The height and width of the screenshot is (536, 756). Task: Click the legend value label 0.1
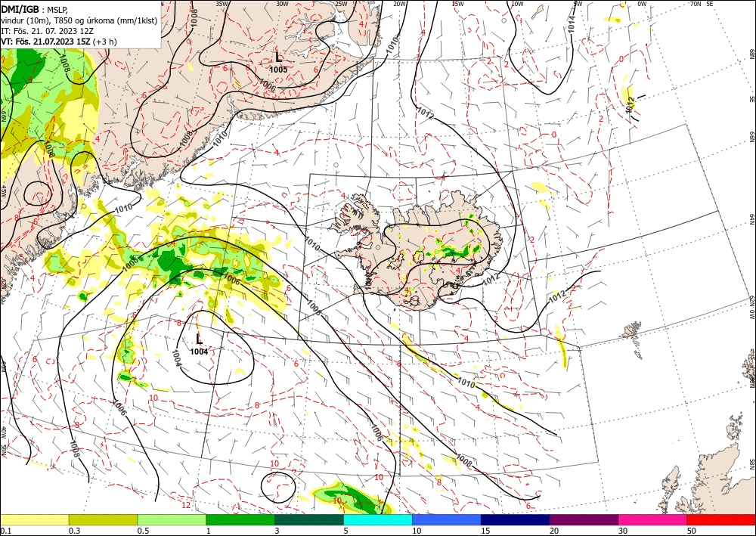tap(5, 531)
